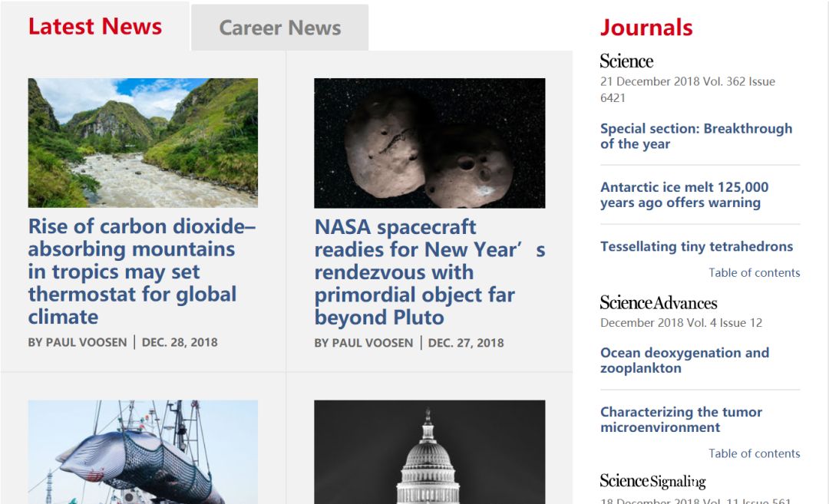
Task: Switch to the Latest News tab
Action: (x=95, y=27)
